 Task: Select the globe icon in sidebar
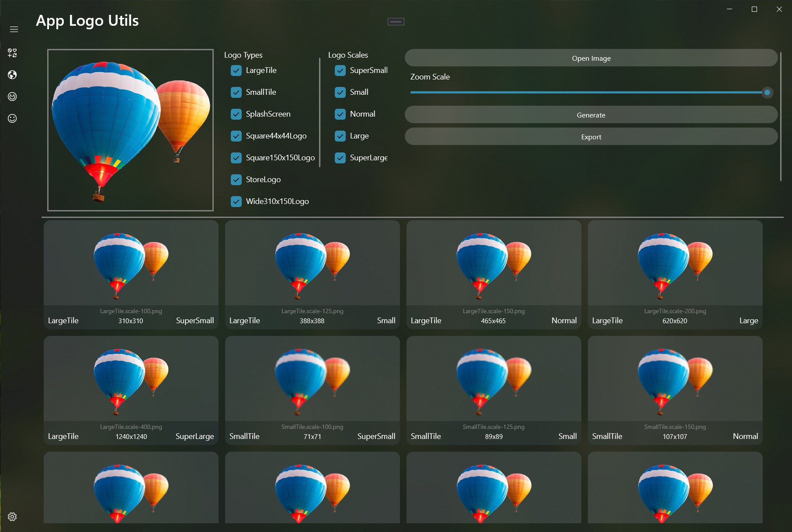click(12, 75)
